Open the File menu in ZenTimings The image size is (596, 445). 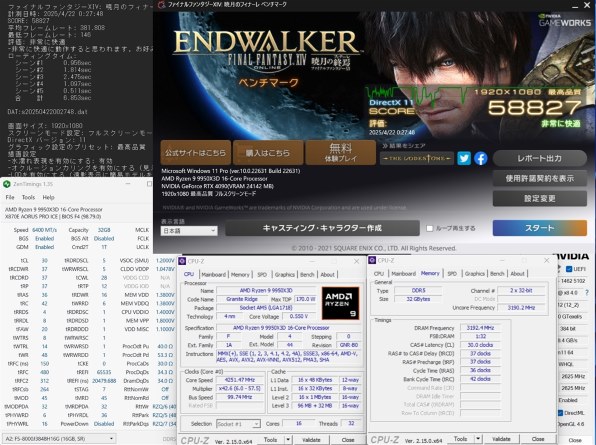[10, 197]
